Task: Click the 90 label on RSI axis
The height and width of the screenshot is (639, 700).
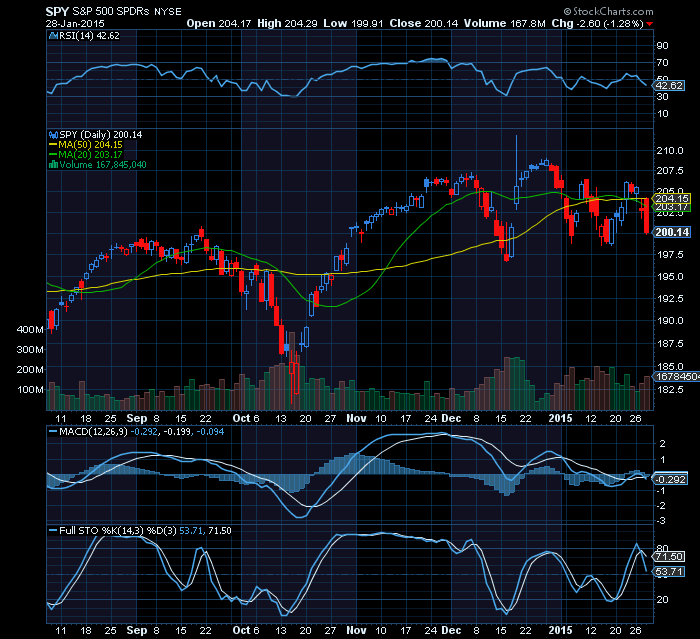Action: tap(662, 46)
